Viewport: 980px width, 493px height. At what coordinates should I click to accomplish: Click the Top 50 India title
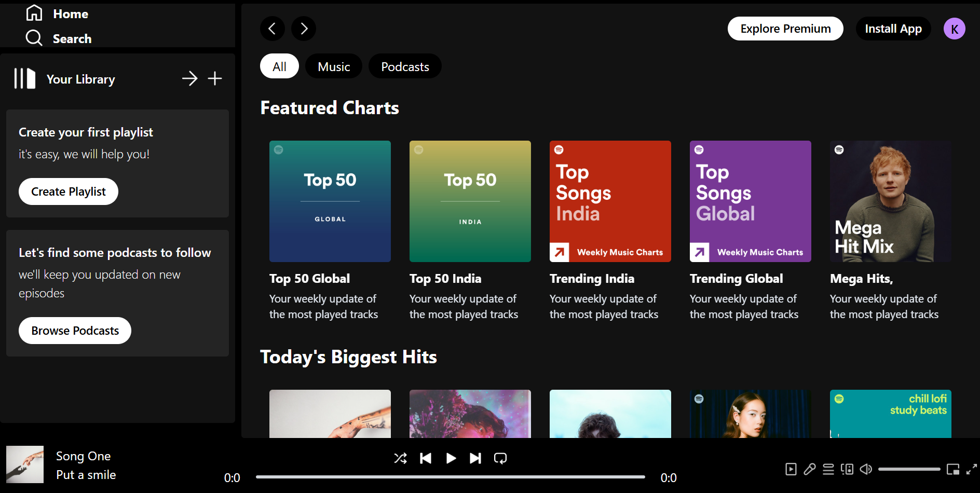[x=445, y=279]
